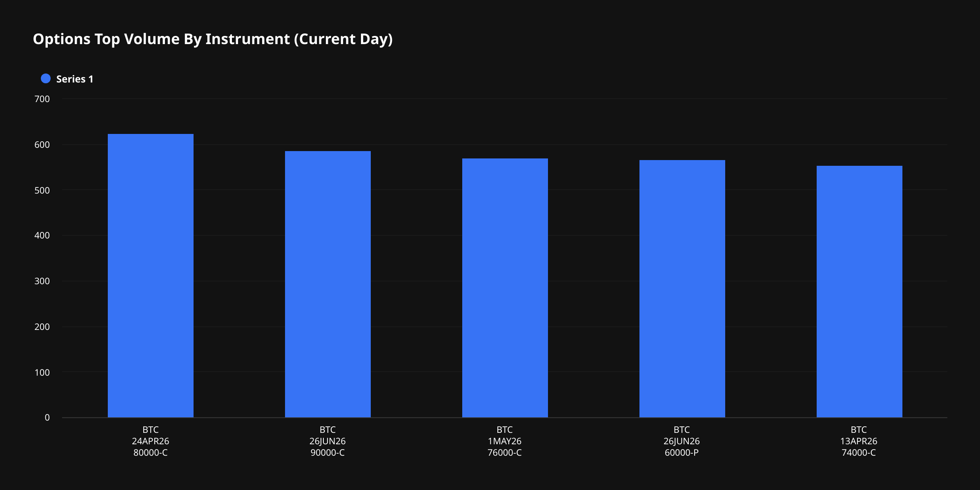Click the 0 y-axis tick label
The image size is (980, 490).
[x=47, y=418]
